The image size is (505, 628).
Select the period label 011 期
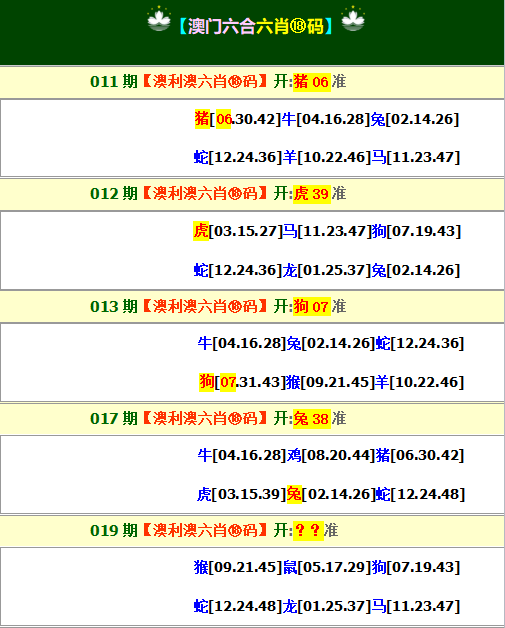point(114,81)
